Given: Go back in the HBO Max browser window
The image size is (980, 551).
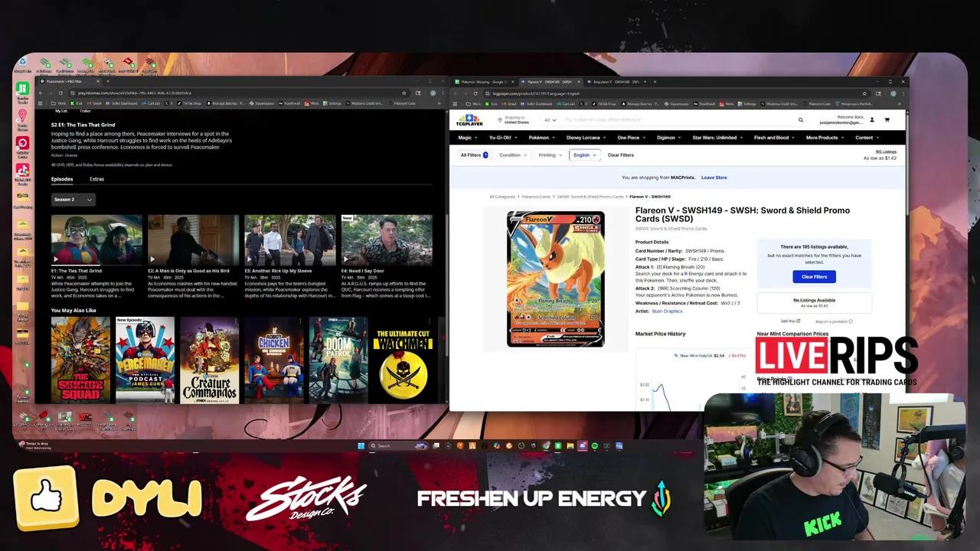Looking at the screenshot, I should click(41, 93).
